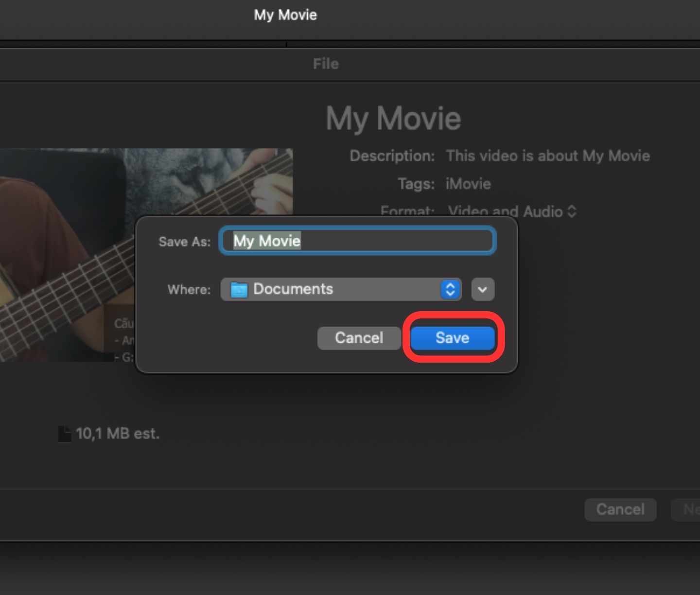Click the Save As filename field
The image size is (700, 595).
point(357,241)
